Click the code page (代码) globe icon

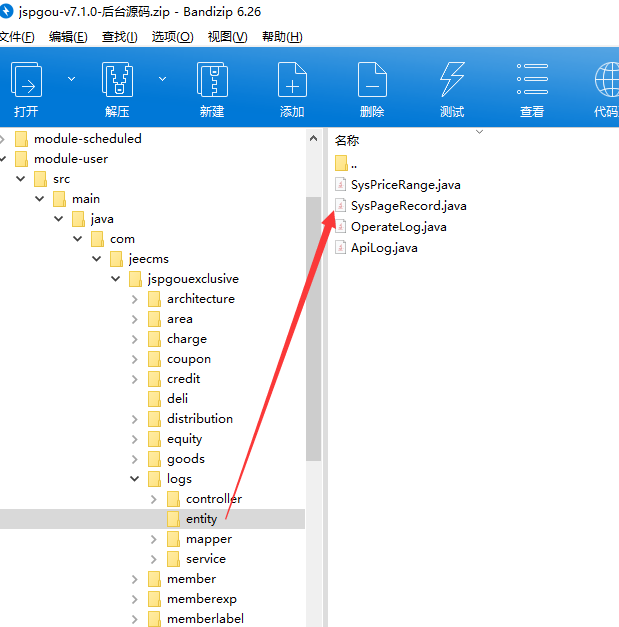[607, 80]
